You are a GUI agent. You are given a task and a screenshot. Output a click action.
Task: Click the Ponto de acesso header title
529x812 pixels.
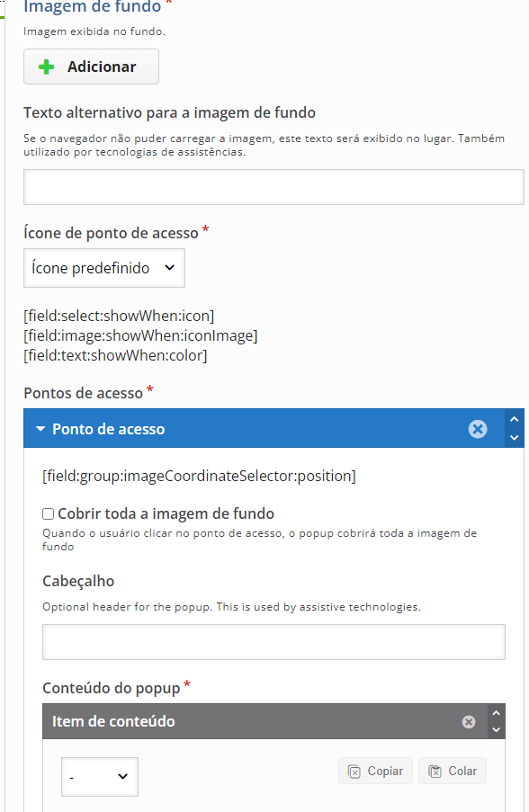(108, 429)
